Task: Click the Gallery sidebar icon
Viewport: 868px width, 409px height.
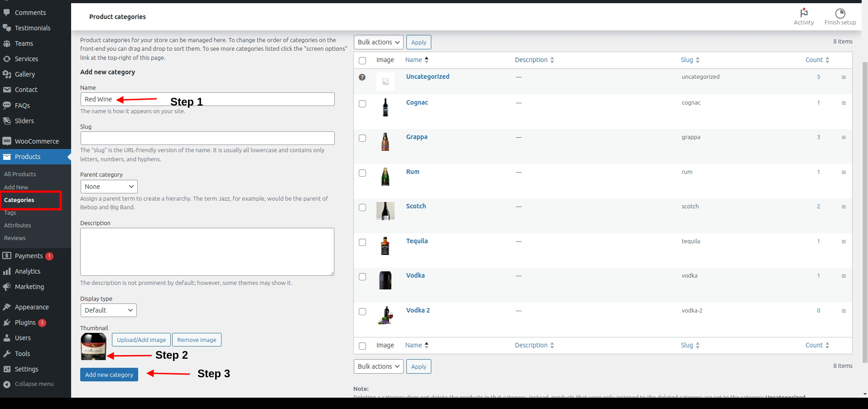Action: click(7, 74)
